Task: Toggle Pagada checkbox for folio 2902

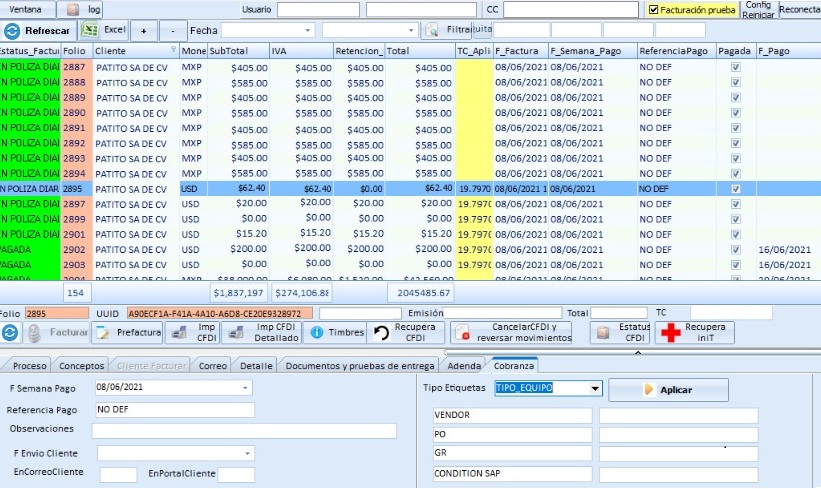Action: (x=736, y=250)
